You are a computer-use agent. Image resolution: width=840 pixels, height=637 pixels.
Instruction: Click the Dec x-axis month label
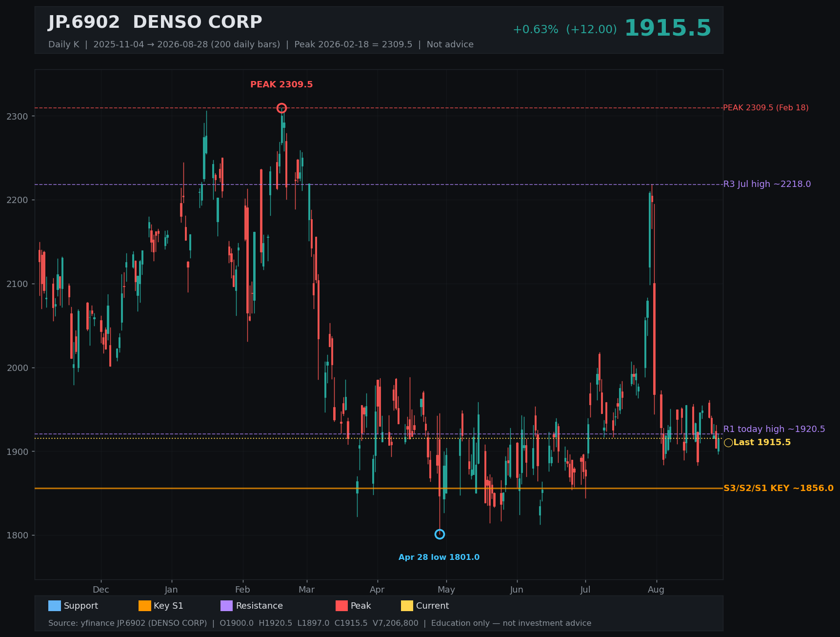point(101,590)
